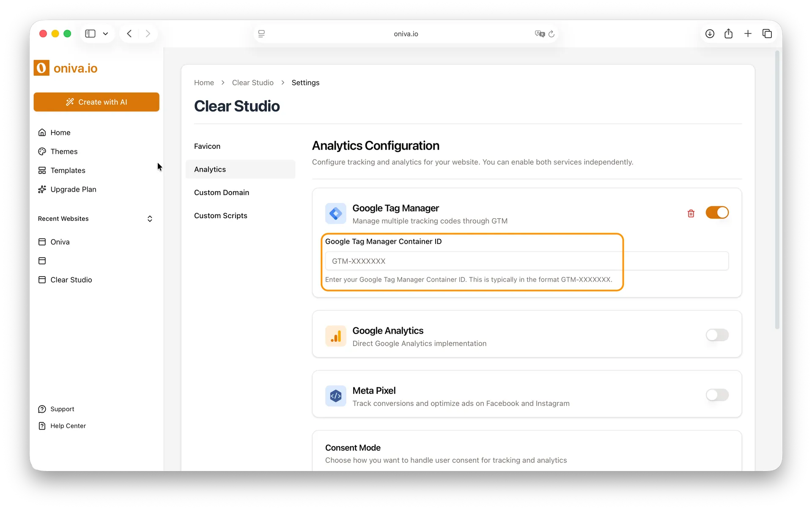Click the Google Tag Manager icon
812x510 pixels.
pyautogui.click(x=335, y=214)
